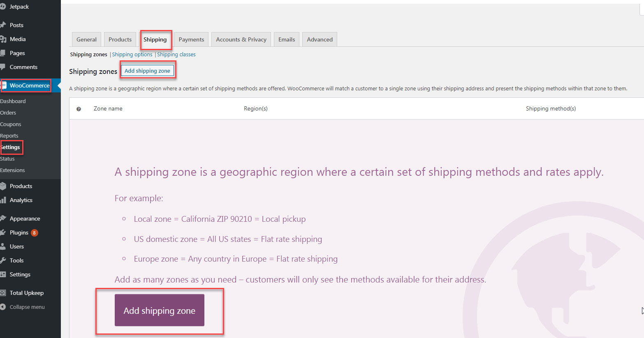Select the Advanced settings tab
The height and width of the screenshot is (338, 644).
tap(320, 39)
